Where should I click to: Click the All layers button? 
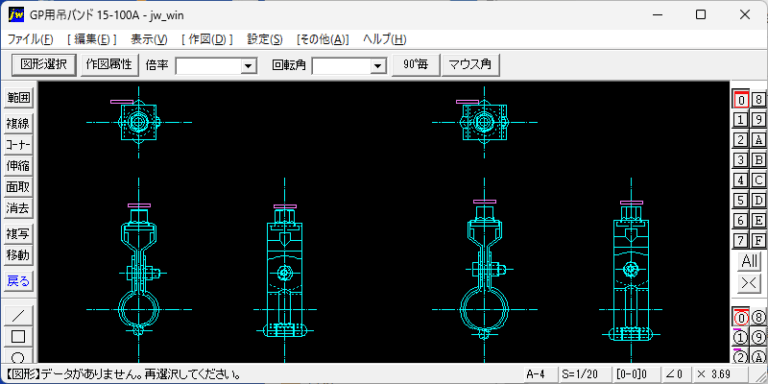(750, 261)
